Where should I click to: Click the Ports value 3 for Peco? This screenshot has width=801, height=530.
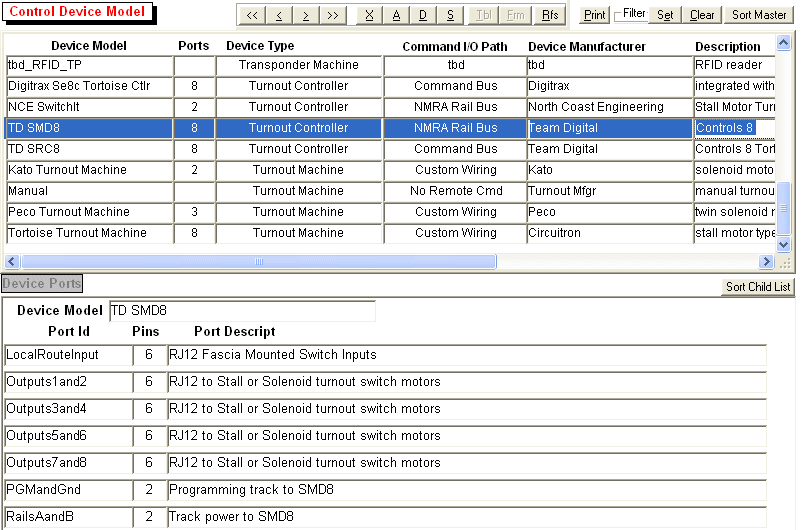194,212
